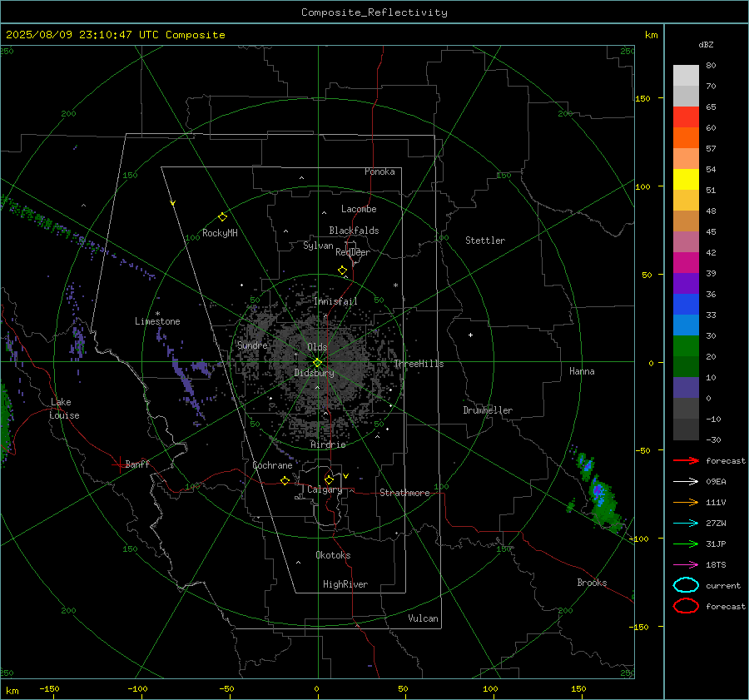Click the cyan 27ZW arrow icon

(x=686, y=524)
